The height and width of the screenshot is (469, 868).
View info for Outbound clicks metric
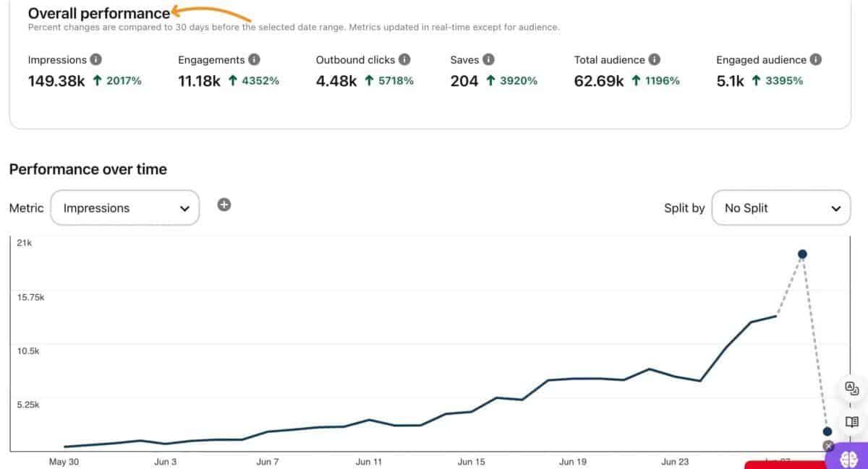pos(406,59)
